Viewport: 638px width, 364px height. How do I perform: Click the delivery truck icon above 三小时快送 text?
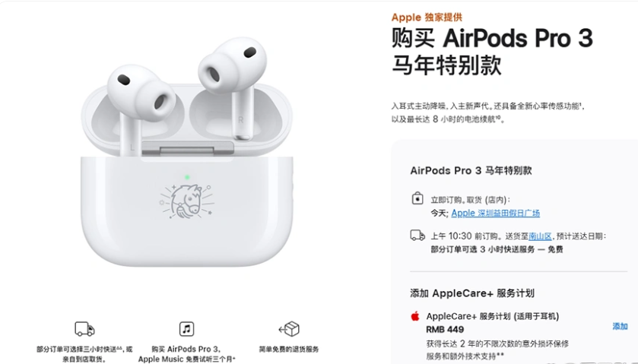tap(84, 329)
